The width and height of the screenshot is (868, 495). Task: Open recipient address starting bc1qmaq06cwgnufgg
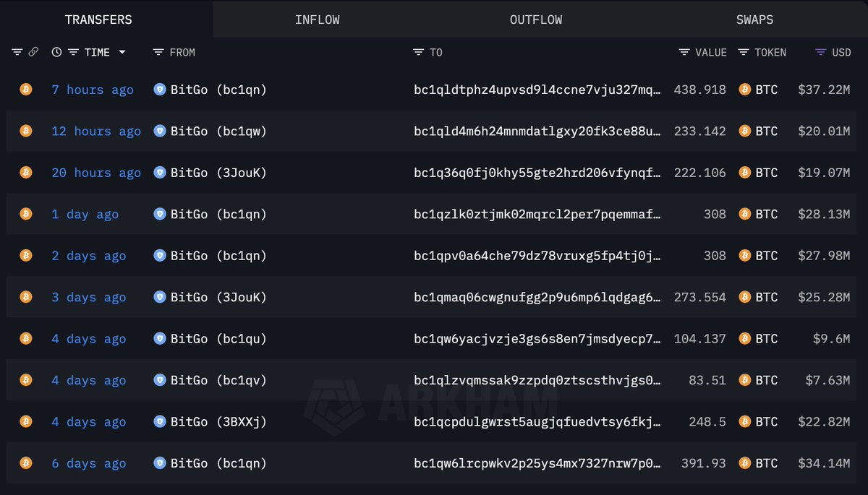[x=537, y=298]
